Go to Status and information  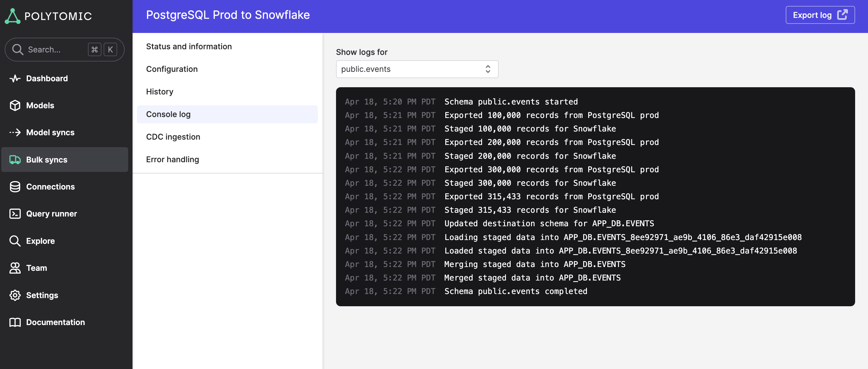(x=189, y=46)
